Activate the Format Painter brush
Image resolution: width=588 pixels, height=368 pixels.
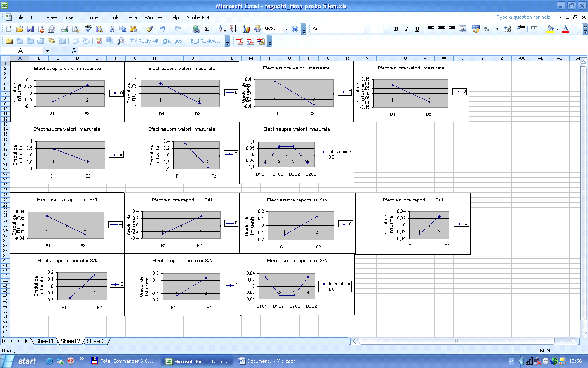tap(149, 29)
